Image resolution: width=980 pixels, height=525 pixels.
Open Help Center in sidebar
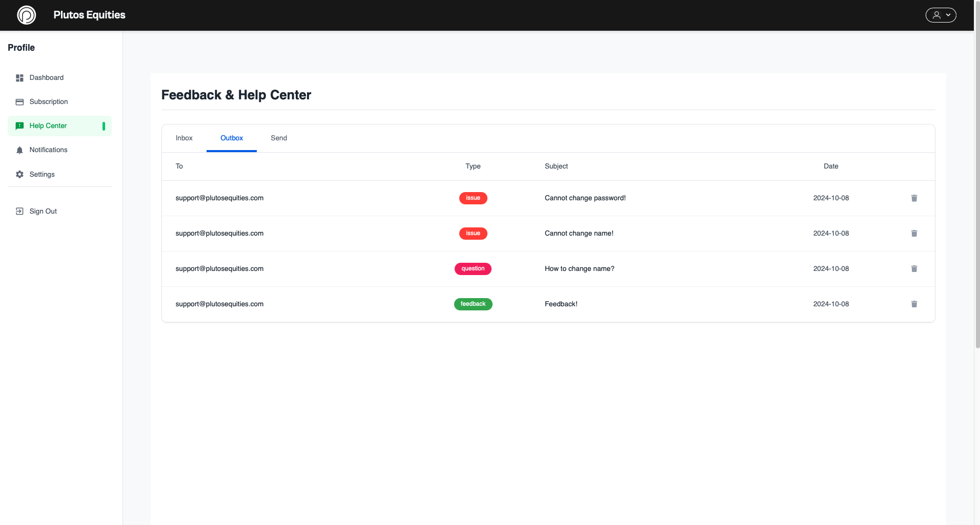[48, 126]
